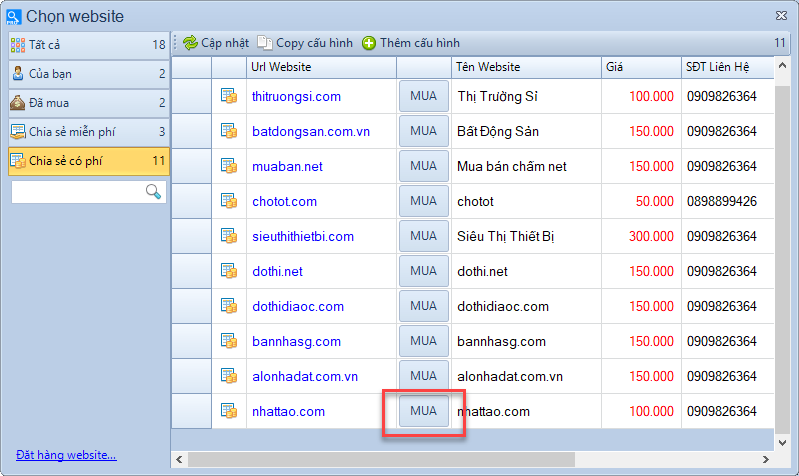
Task: Click the Cập nhật toolbar label
Action: pyautogui.click(x=225, y=43)
